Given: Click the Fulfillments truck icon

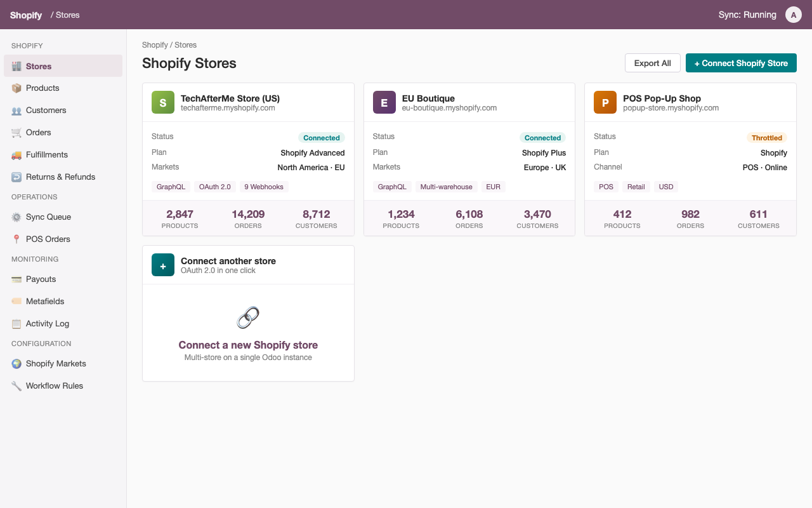Looking at the screenshot, I should pos(16,155).
